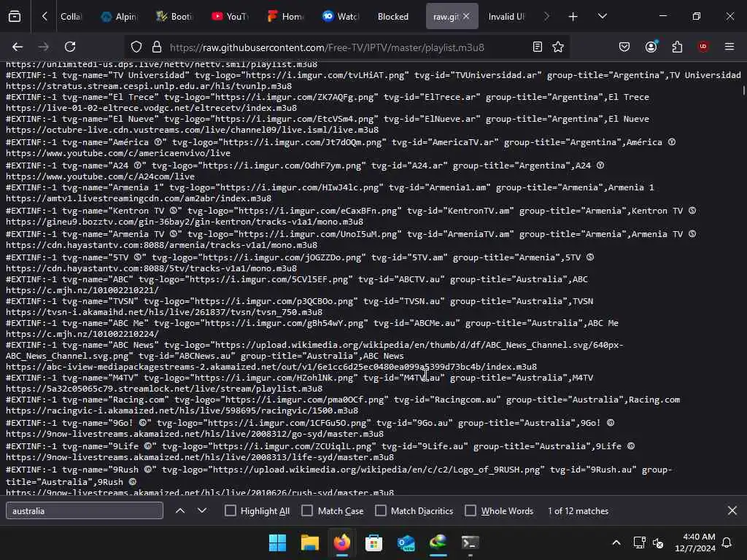Open globe app icon beside Outlook
This screenshot has width=747, height=560.
(438, 542)
